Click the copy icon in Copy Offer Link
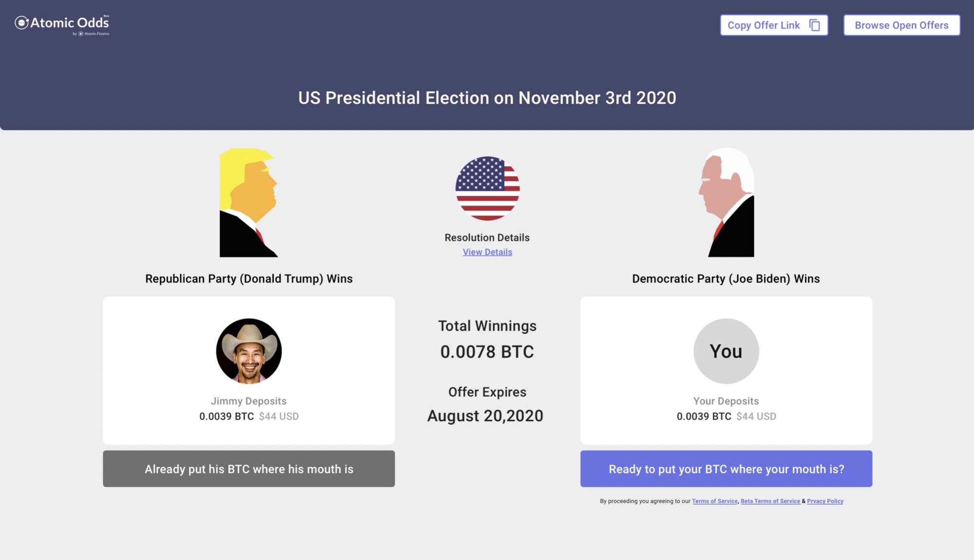Screen dimensions: 974x560 click(x=815, y=25)
